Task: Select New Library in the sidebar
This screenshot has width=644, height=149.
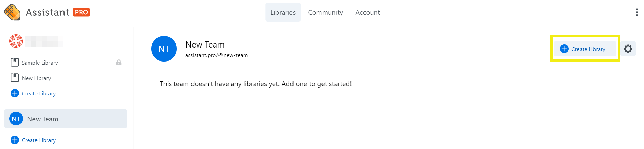Action: [x=37, y=78]
